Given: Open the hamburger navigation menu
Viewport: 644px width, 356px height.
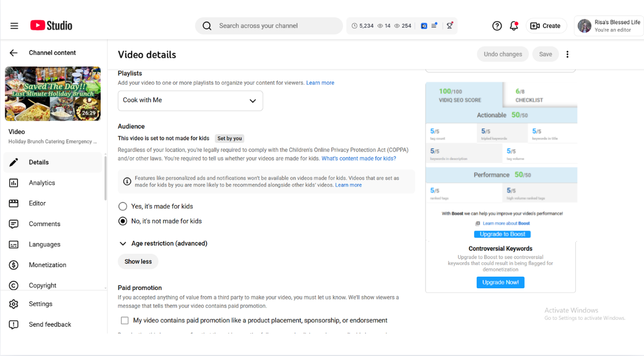Looking at the screenshot, I should click(14, 26).
